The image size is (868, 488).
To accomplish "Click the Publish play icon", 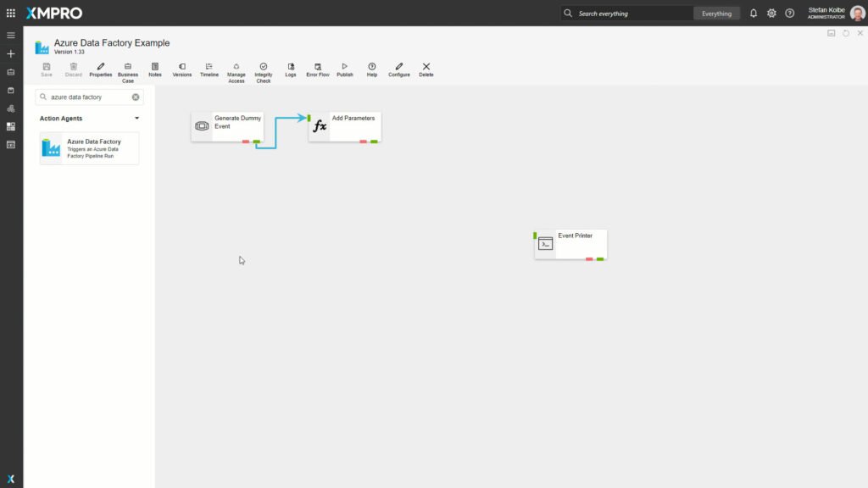I will [345, 67].
